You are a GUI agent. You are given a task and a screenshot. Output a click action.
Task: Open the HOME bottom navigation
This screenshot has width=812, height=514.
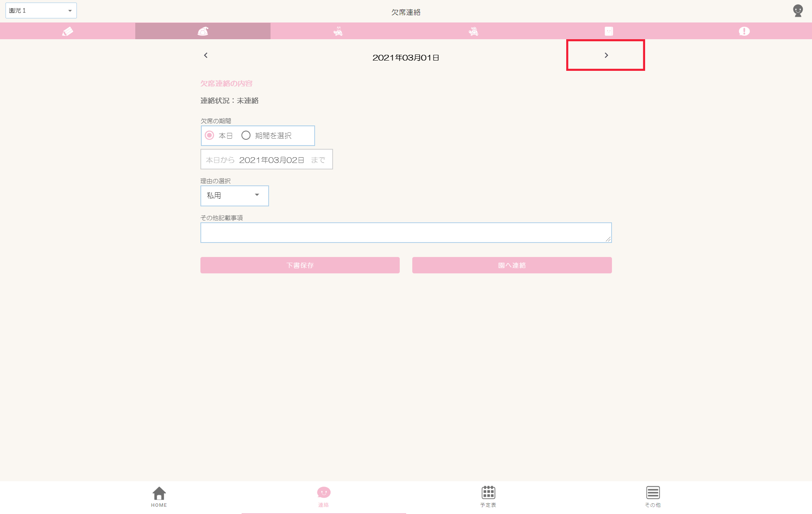[x=159, y=497]
